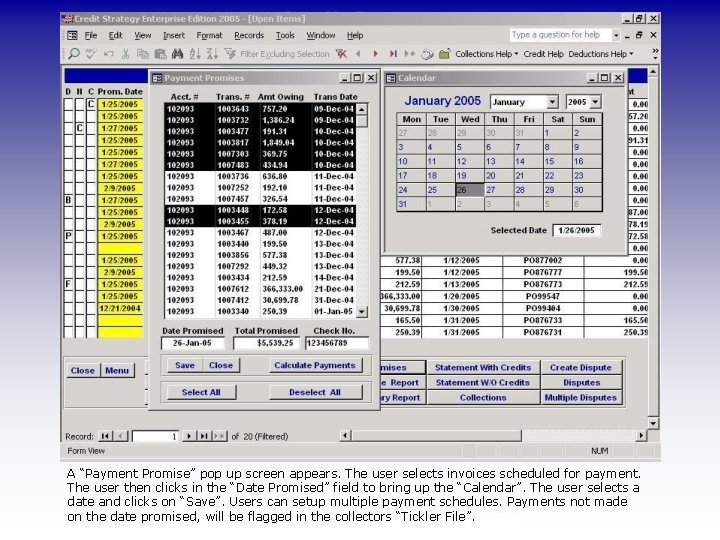The width and height of the screenshot is (720, 540).
Task: Click the Sort Ascending A-Z icon
Action: (x=195, y=54)
